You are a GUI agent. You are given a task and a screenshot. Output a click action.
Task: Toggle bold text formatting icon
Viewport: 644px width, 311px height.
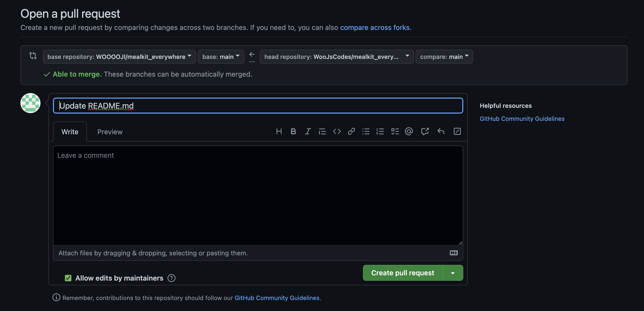tap(293, 131)
